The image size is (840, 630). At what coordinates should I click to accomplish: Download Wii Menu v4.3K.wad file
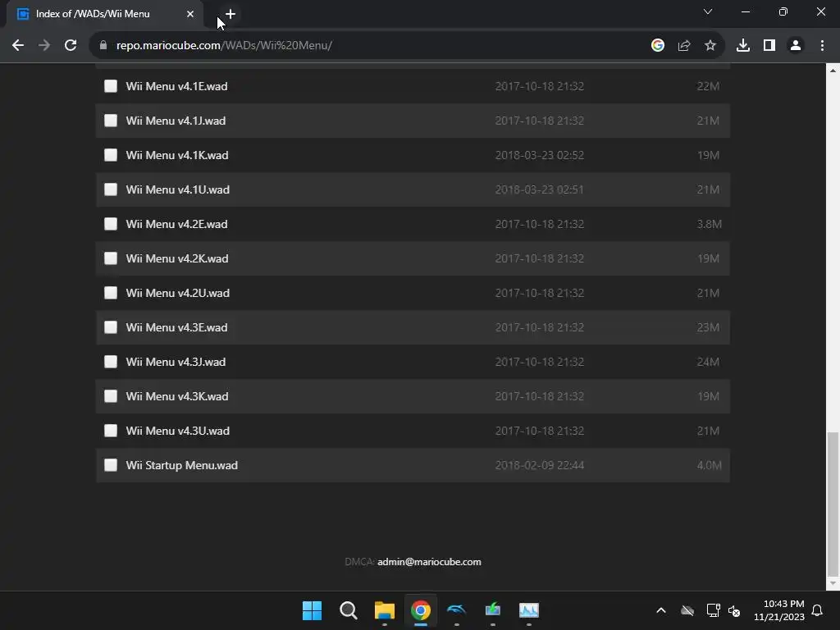177,396
